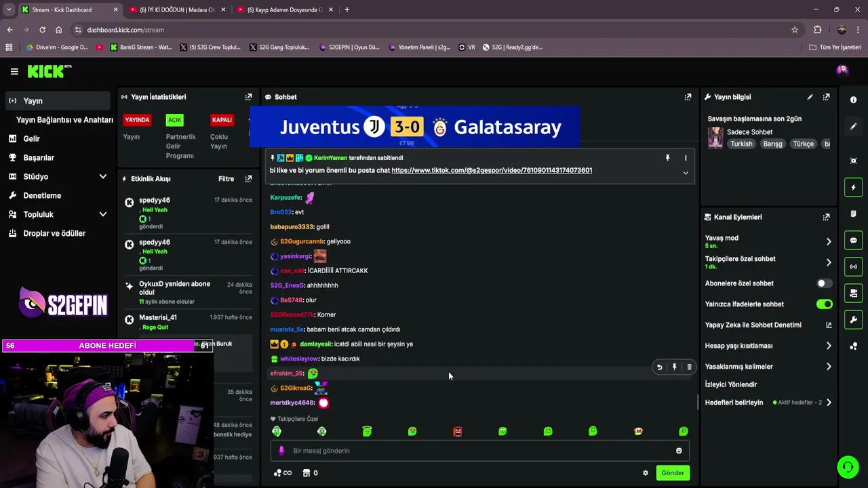868x488 pixels.
Task: Expand the Topluluk sidebar section
Action: (103, 215)
